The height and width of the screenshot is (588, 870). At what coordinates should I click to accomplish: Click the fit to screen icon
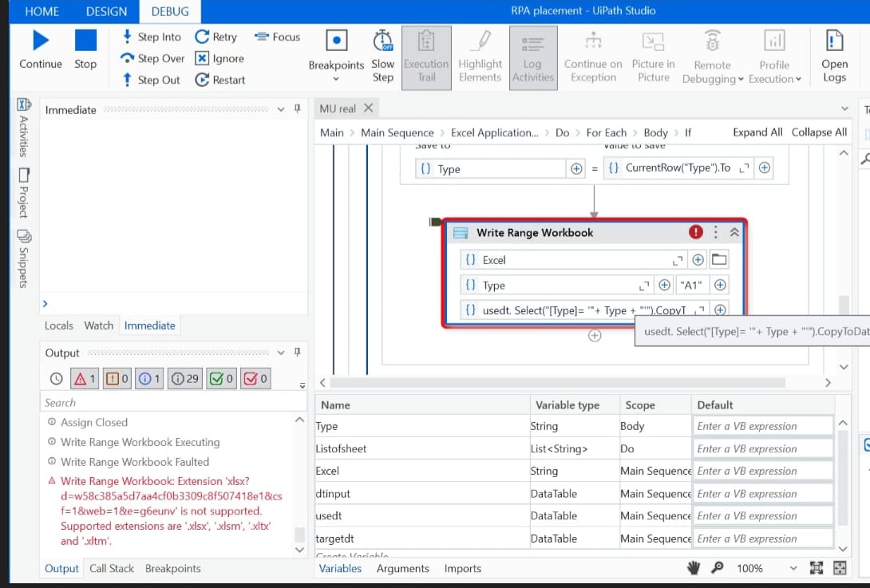pos(817,567)
